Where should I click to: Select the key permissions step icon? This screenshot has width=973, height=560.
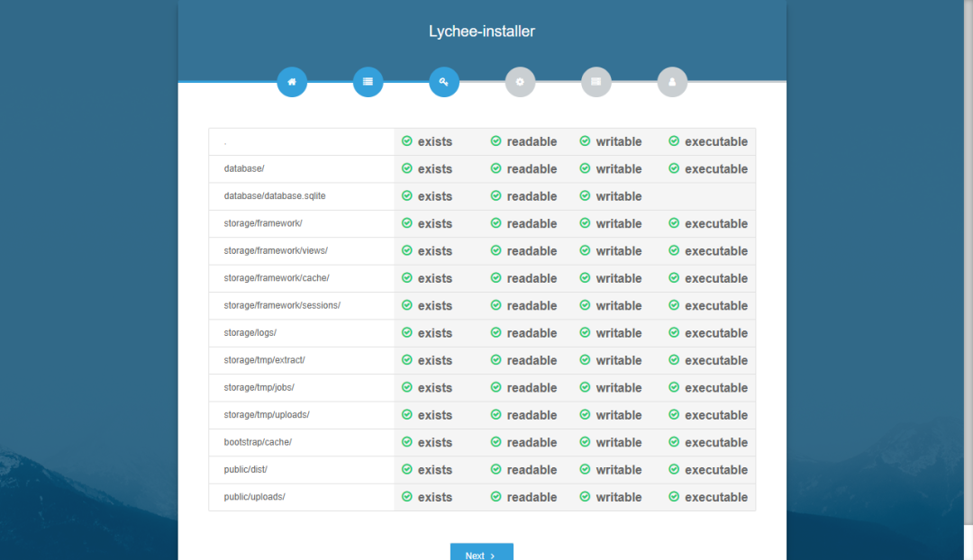point(444,82)
